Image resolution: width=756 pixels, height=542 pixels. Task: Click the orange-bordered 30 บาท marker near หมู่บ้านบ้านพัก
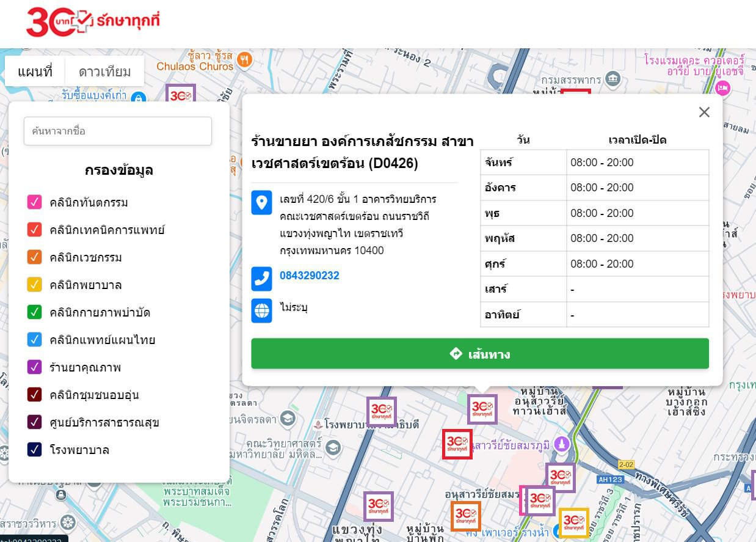click(465, 516)
